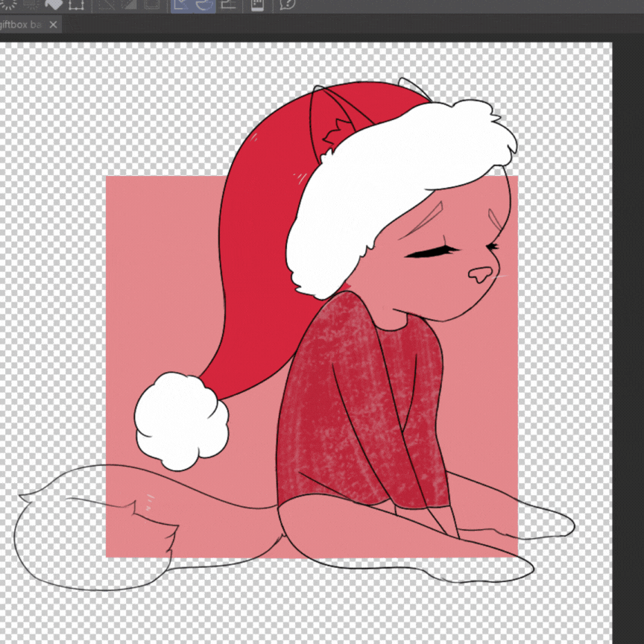Open the Clip Studio support speech-bubble icon
644x644 pixels.
[287, 4]
